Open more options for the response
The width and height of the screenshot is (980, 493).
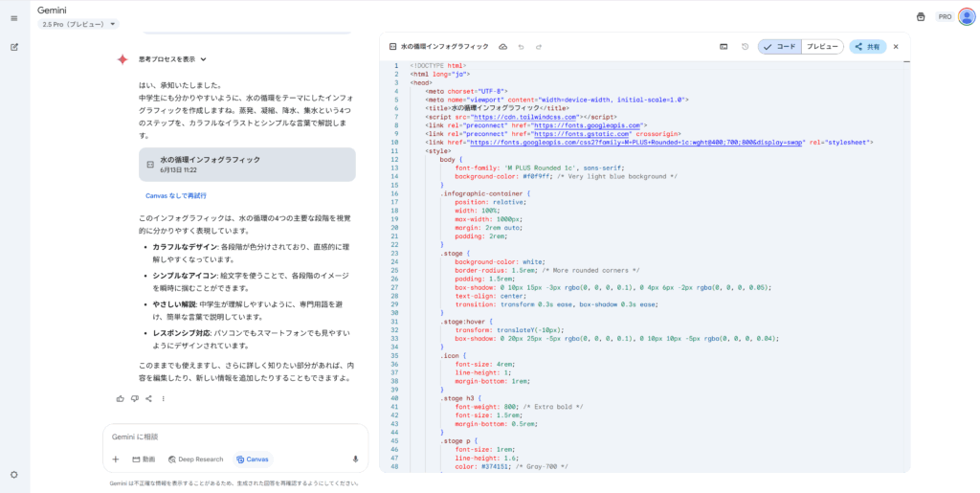[x=163, y=398]
